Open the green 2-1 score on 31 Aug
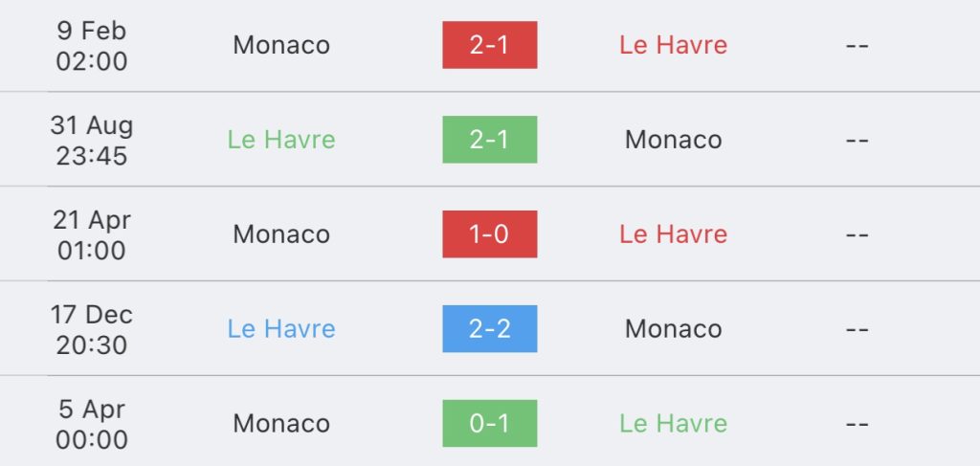The width and height of the screenshot is (980, 466). pos(489,140)
